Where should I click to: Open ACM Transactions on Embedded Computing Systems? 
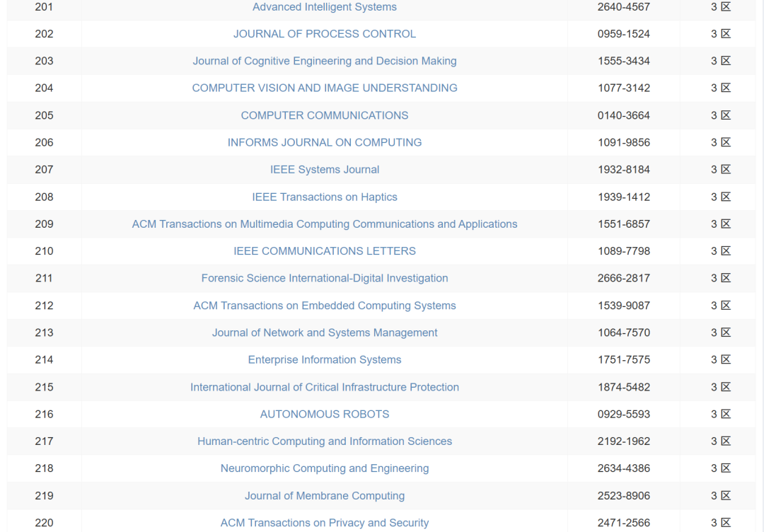(x=325, y=306)
